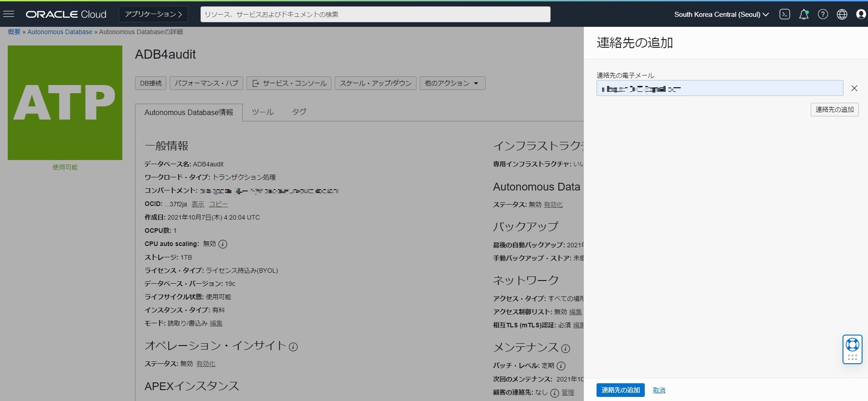Screen dimensions: 868x401
Task: Click the top search bar
Action: coord(376,14)
